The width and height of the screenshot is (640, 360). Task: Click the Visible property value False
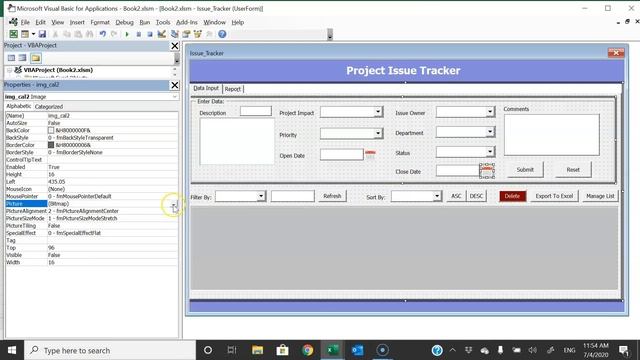point(54,255)
